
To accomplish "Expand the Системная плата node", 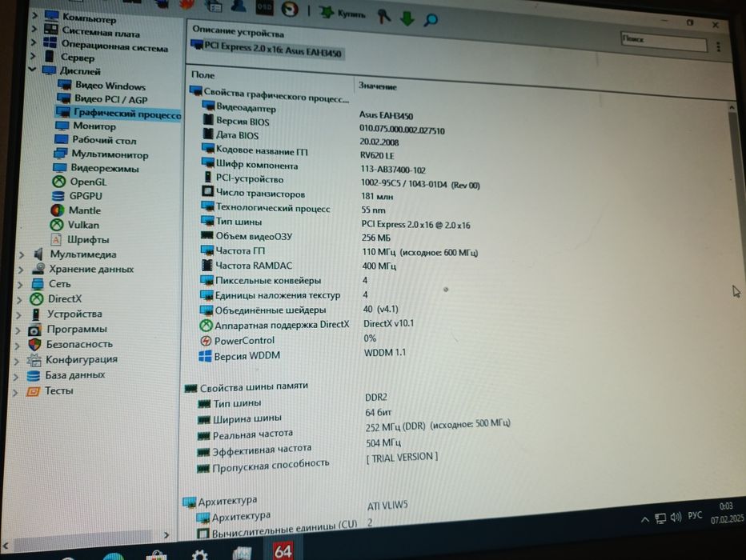I will tap(34, 29).
